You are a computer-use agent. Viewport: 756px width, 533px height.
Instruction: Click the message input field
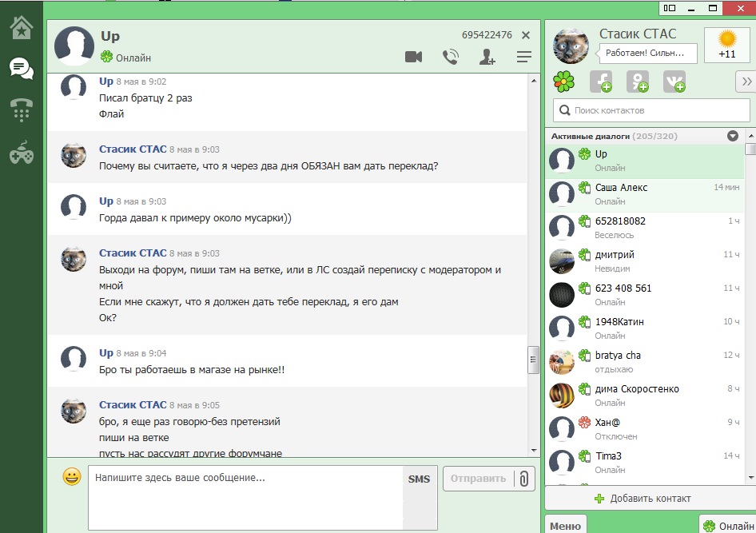[245, 497]
